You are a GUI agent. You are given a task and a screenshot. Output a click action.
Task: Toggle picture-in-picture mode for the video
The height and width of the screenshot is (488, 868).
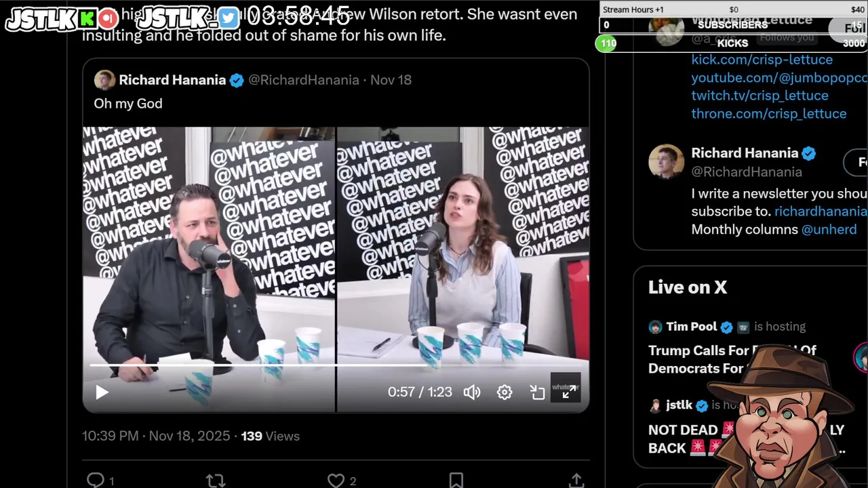point(537,392)
